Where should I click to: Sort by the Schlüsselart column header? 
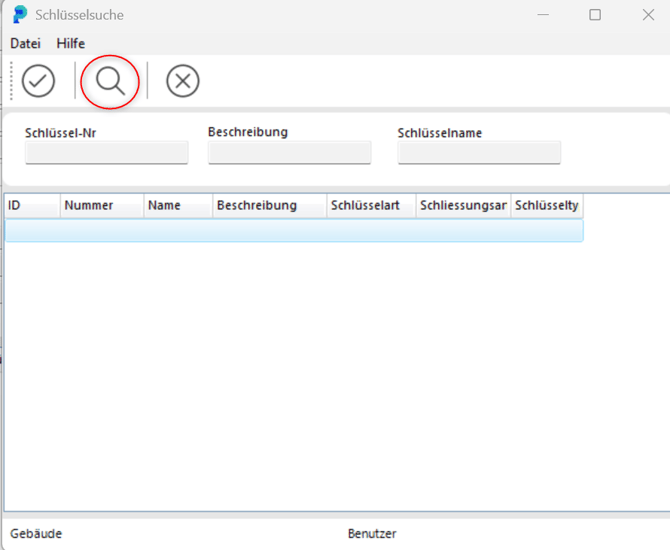coord(372,206)
